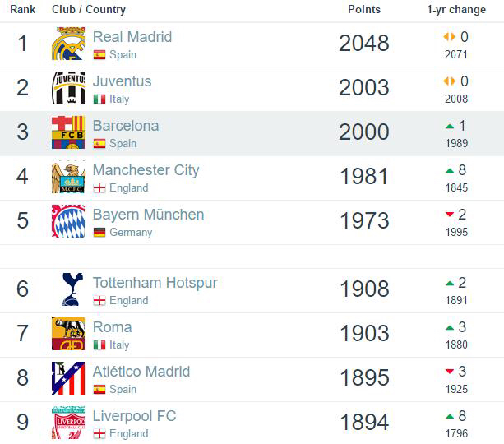Click the Italy flag under Roma
Viewport: 504px width, 444px height.
[x=99, y=345]
